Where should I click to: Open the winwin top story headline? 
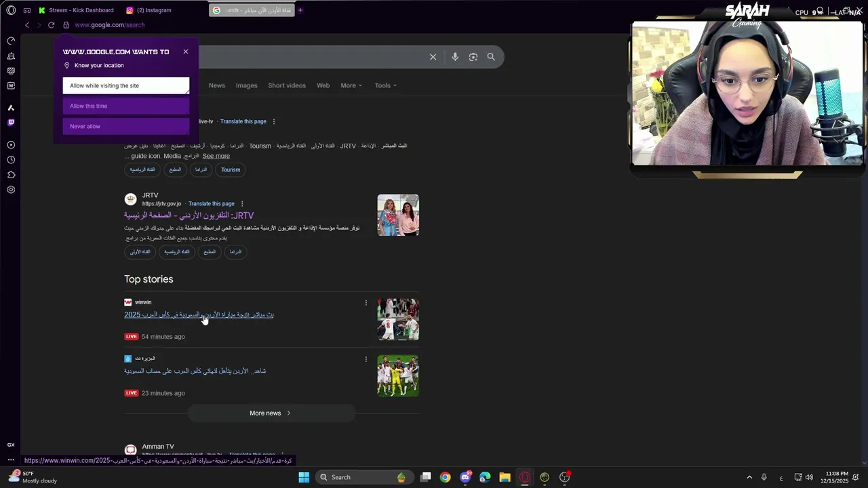click(199, 314)
